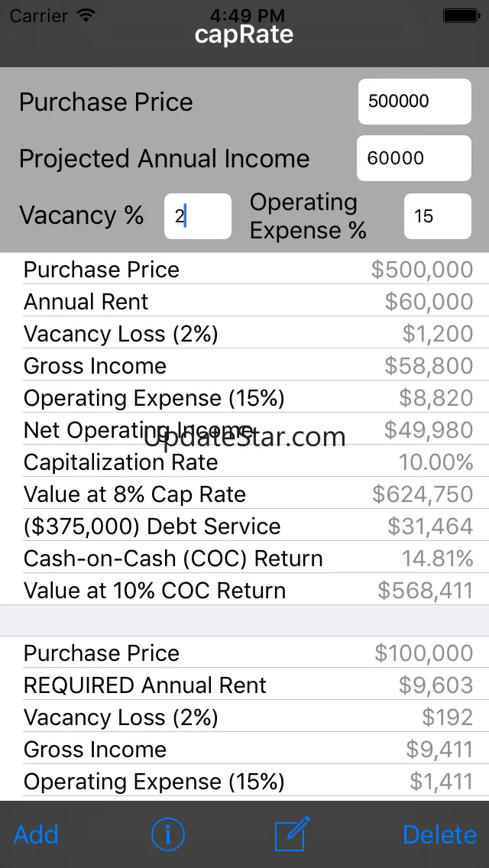The image size is (489, 868).
Task: Tap the capRate title in header
Action: [244, 34]
